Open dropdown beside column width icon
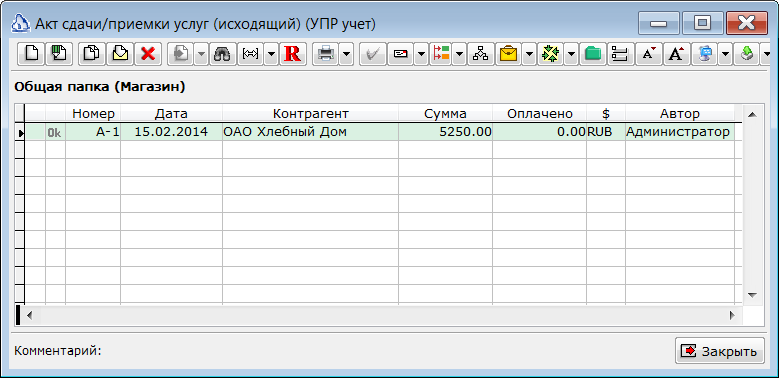 click(271, 53)
